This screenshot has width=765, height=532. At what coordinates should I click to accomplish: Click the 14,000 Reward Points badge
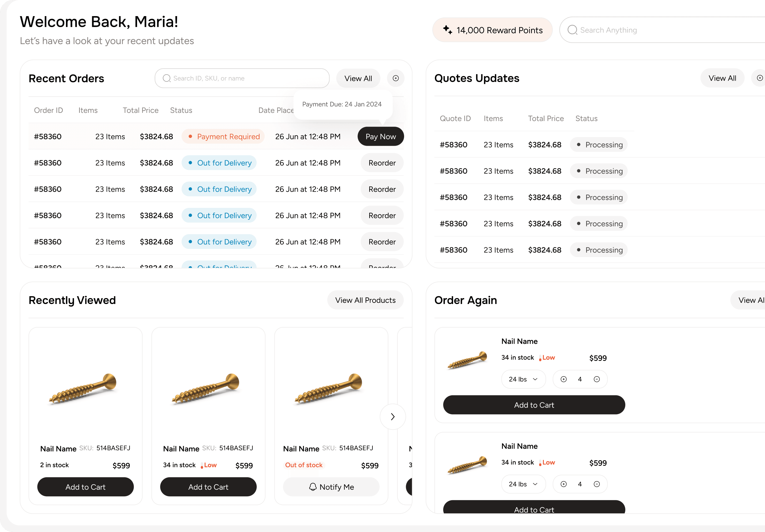point(492,30)
